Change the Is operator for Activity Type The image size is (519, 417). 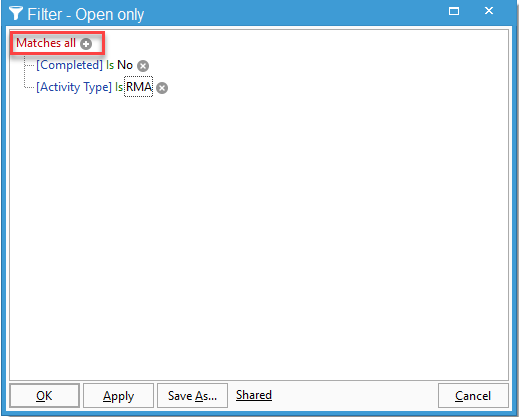pyautogui.click(x=119, y=87)
